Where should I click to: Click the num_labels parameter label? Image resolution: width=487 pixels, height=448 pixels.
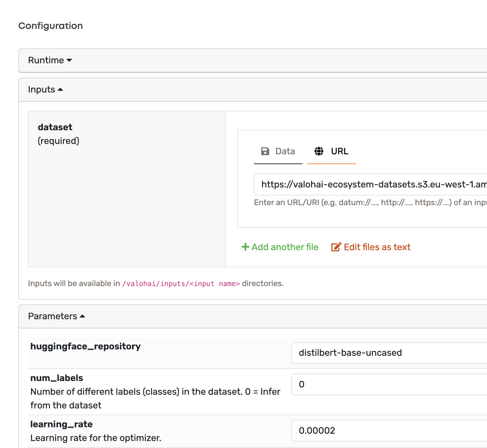[57, 378]
